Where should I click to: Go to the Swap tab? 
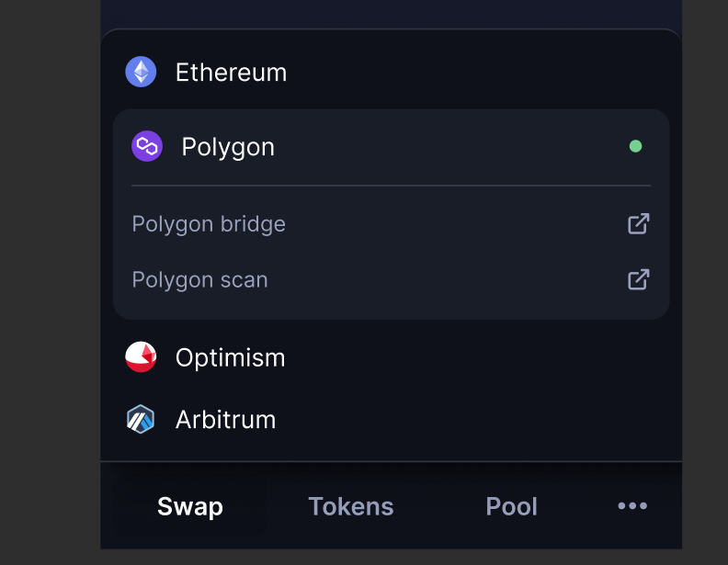[190, 506]
